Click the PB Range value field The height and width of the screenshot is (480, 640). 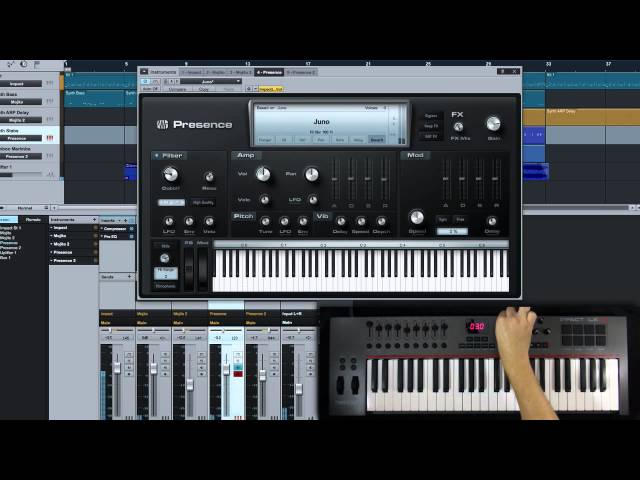coord(166,273)
